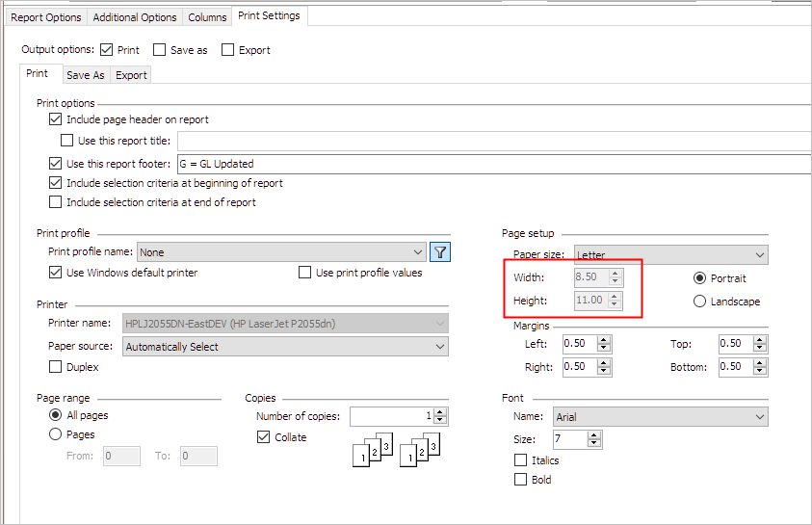Open the Paper size dropdown

pos(760,255)
